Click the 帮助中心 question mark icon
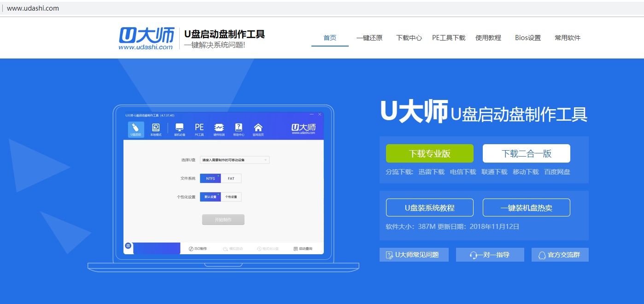The width and height of the screenshot is (644, 304). pos(239,128)
